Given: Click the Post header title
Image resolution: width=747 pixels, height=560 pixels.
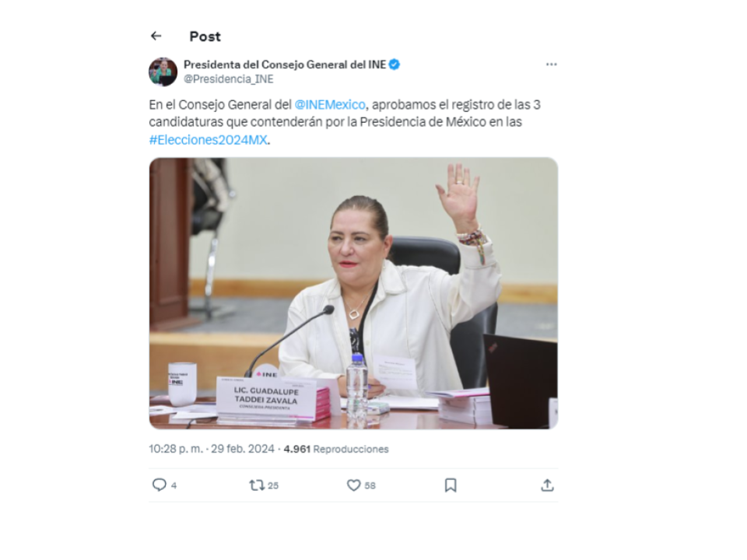Looking at the screenshot, I should pyautogui.click(x=205, y=37).
